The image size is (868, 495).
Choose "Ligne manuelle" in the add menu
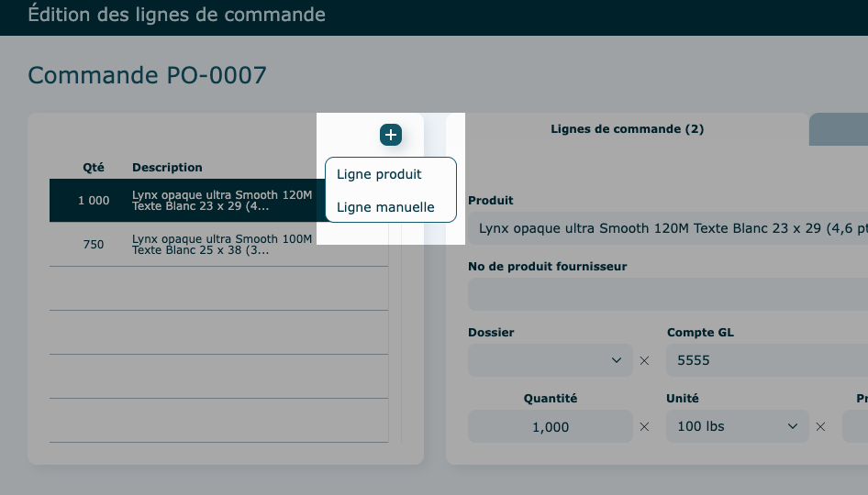coord(385,207)
